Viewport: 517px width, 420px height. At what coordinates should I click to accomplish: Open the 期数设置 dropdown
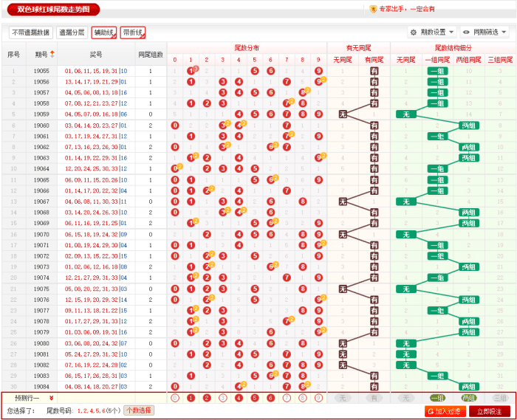point(432,32)
